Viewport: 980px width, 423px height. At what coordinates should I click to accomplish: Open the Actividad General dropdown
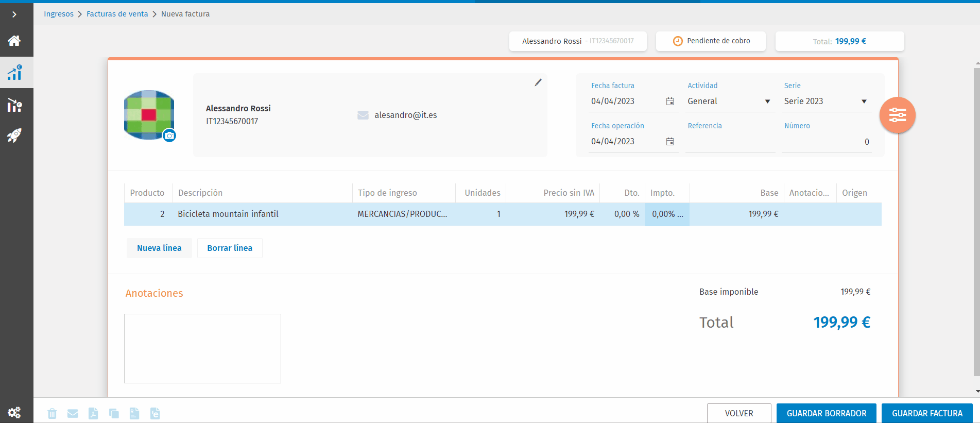click(x=730, y=101)
